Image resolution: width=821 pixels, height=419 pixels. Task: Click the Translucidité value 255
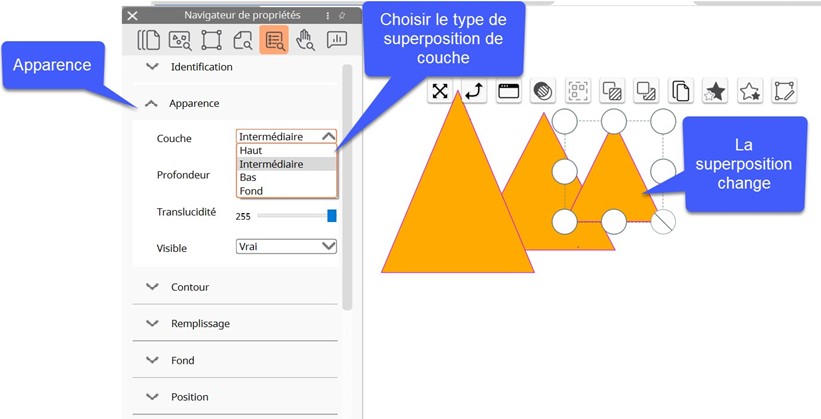pos(243,216)
